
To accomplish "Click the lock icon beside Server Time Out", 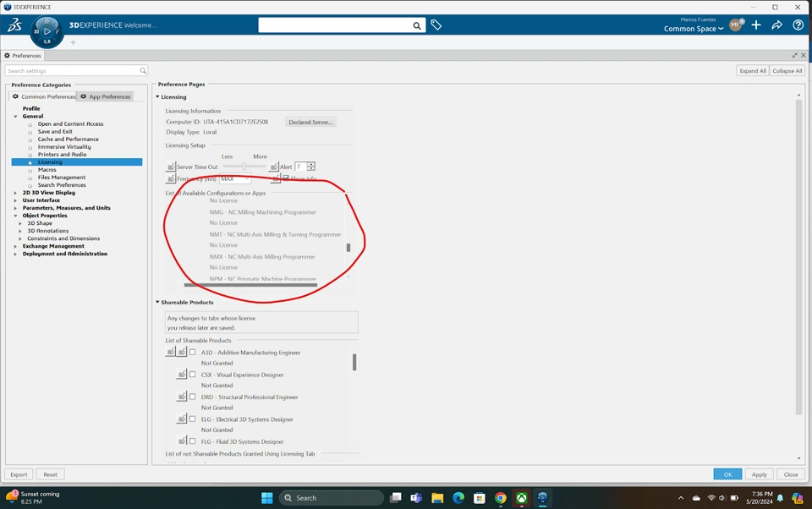I will tap(170, 167).
